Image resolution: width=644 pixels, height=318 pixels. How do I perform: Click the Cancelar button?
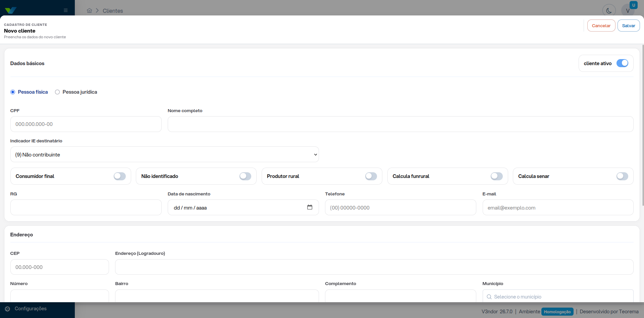pos(601,26)
